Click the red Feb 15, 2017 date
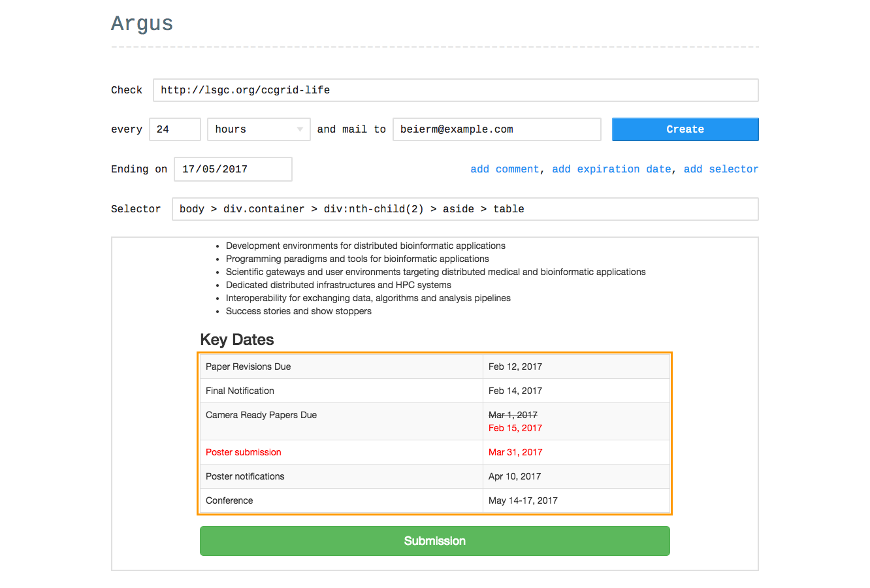Image resolution: width=870 pixels, height=588 pixels. [x=515, y=428]
